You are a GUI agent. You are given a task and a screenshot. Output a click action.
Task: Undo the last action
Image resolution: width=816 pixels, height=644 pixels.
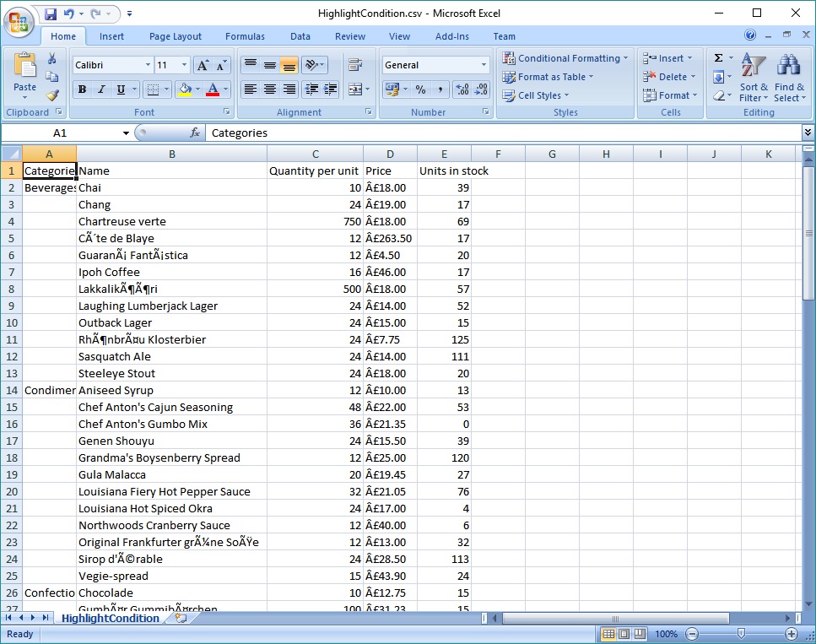coord(68,14)
